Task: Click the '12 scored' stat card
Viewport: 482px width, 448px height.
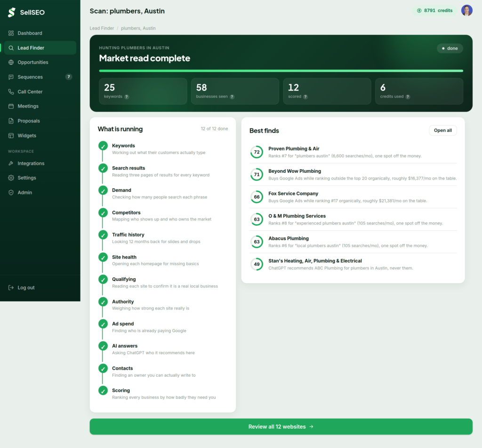Action: pos(327,91)
